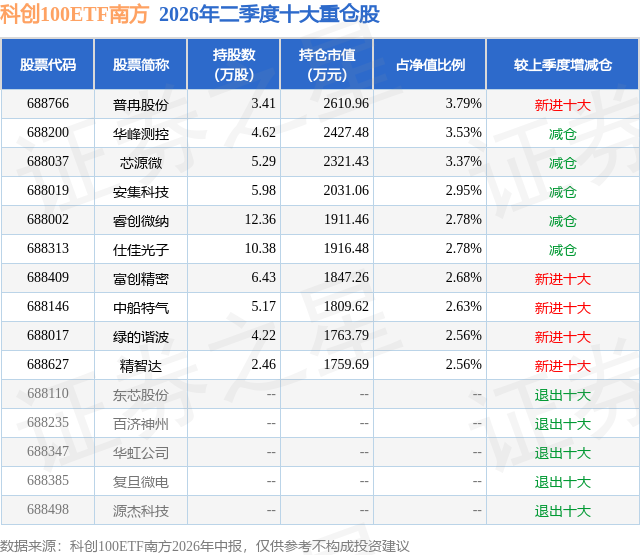Click the 股票代码 column header
Viewport: 640px width, 555px height.
tap(48, 64)
